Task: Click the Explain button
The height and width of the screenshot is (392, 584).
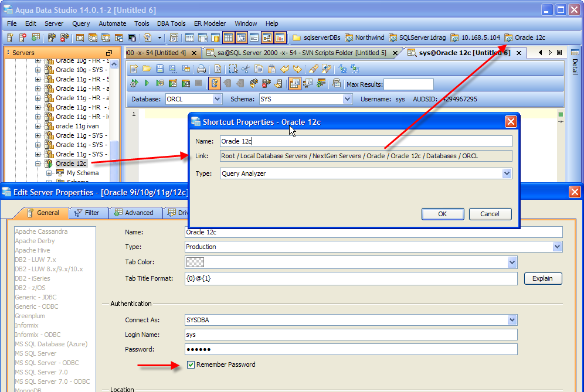Action: tap(542, 278)
